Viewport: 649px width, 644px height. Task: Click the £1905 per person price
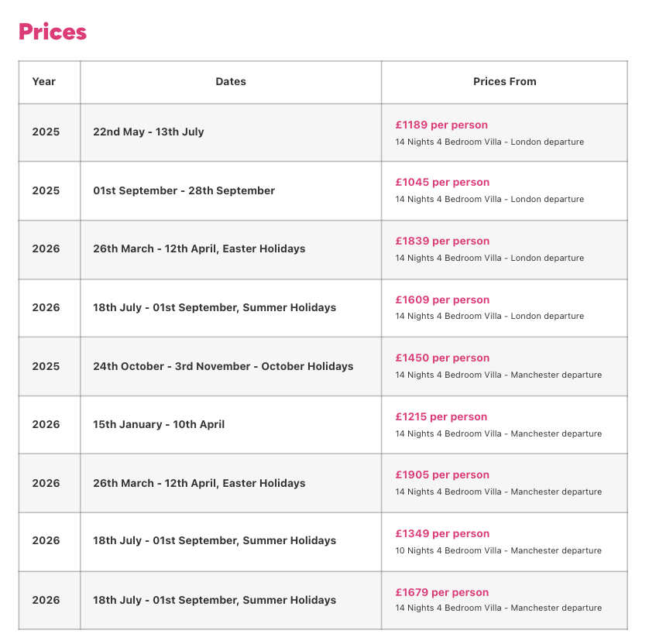pyautogui.click(x=442, y=474)
